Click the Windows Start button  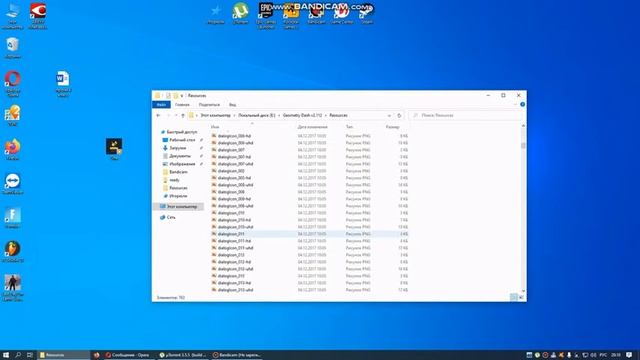(6, 355)
